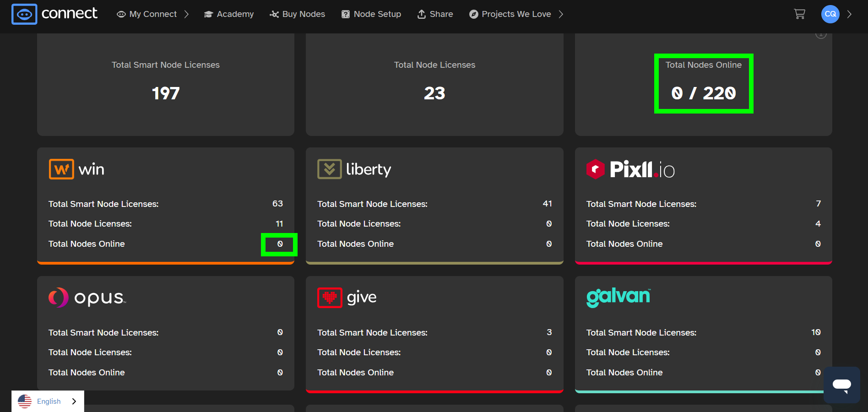
Task: Click the galvan logo
Action: (618, 298)
